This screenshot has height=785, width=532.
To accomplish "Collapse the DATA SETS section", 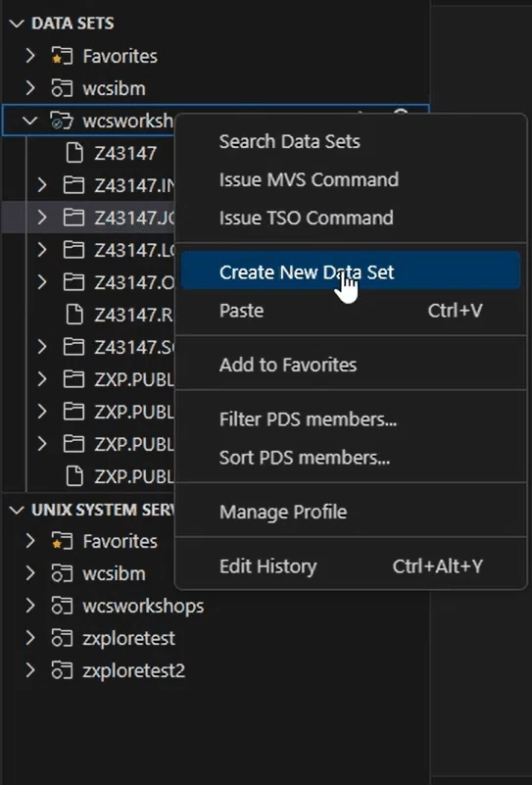I will click(17, 24).
